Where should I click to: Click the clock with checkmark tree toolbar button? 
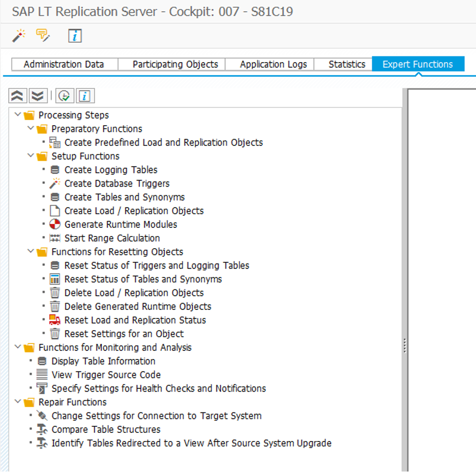(65, 96)
